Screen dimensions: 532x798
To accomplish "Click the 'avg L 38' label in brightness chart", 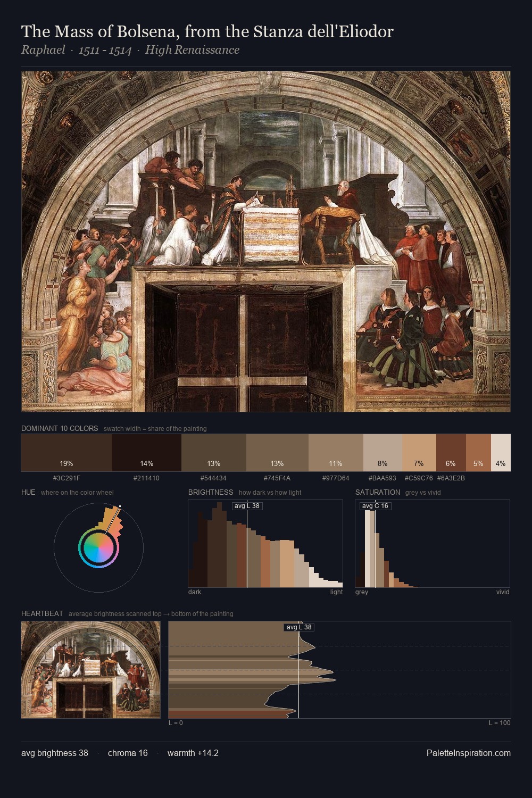I will [247, 505].
